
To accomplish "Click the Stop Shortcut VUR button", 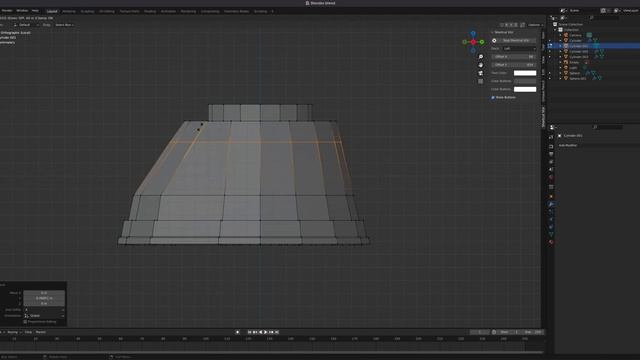I will click(516, 40).
